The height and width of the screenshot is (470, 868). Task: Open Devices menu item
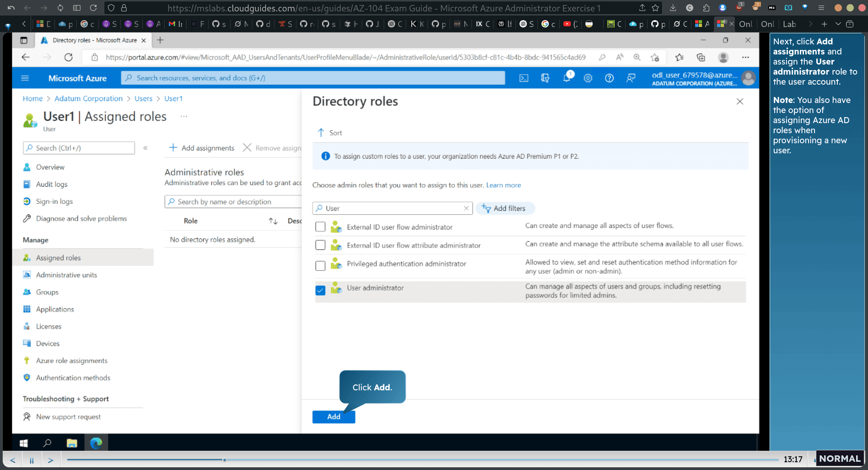click(x=48, y=343)
